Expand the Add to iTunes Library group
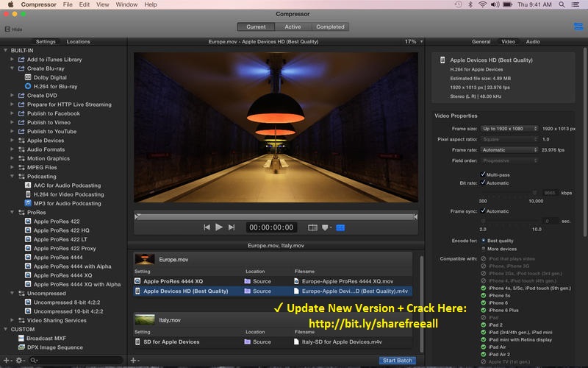 (12, 60)
